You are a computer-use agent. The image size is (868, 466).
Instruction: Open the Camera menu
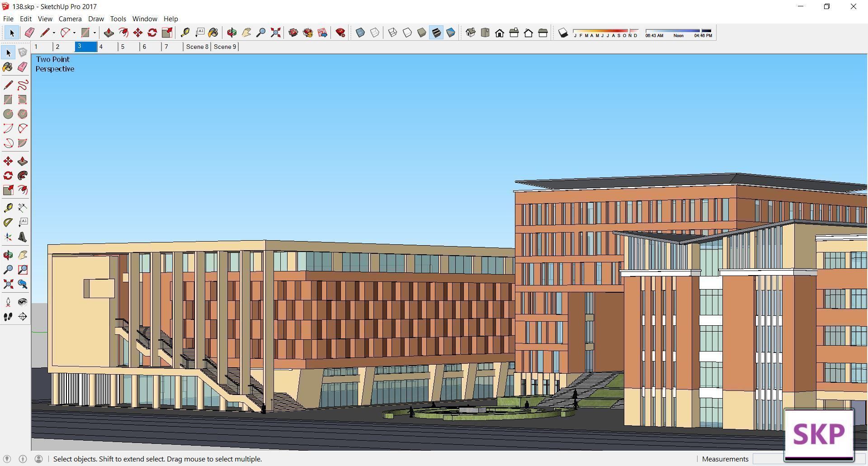pyautogui.click(x=70, y=19)
